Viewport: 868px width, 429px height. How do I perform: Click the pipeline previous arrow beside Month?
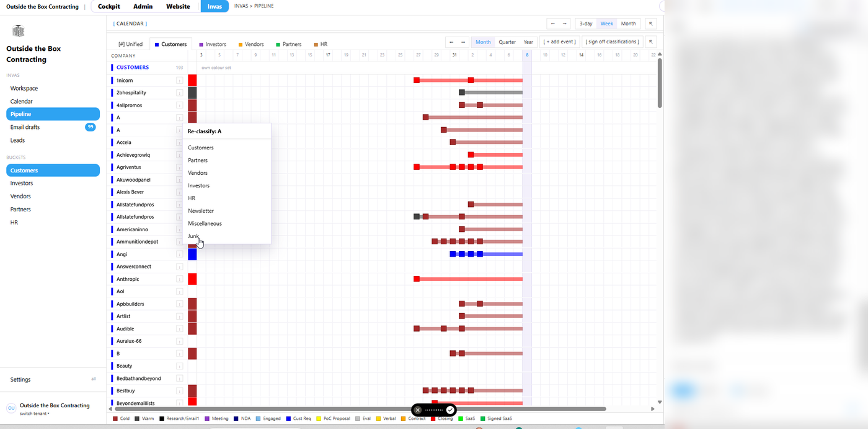(x=451, y=42)
